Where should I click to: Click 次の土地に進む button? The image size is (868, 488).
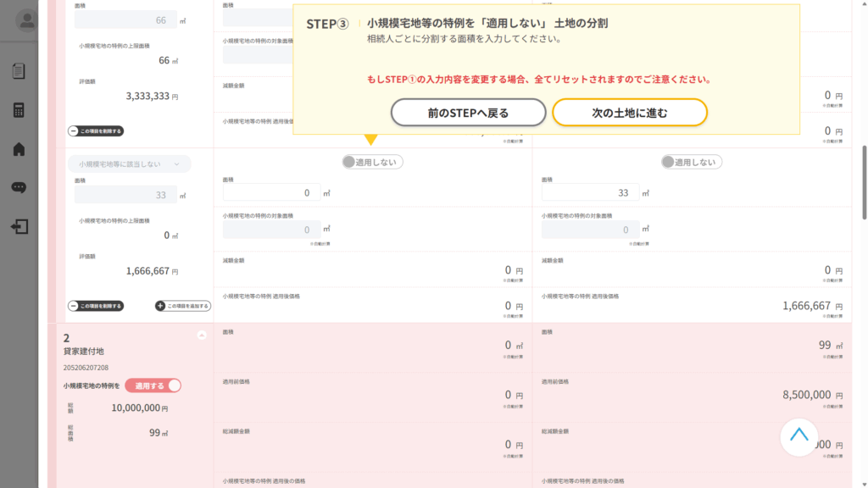tap(629, 113)
